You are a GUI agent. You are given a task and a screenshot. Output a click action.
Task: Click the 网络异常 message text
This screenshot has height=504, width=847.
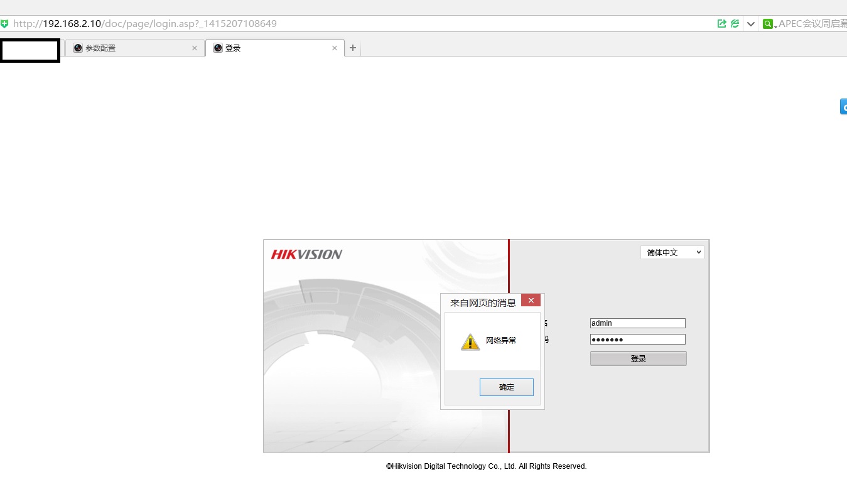(501, 340)
